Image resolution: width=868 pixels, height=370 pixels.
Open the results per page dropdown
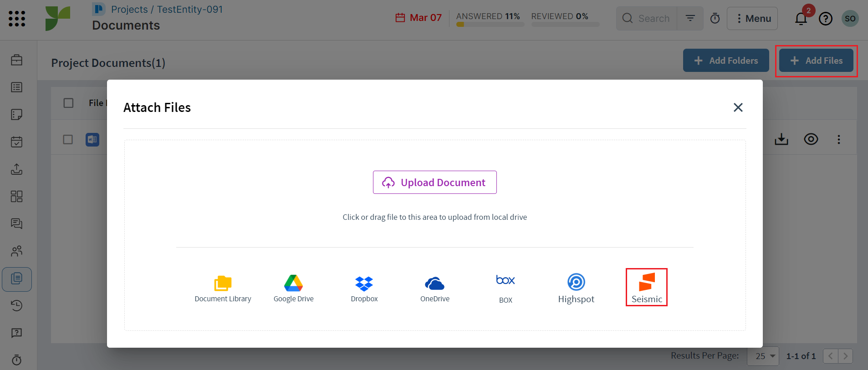[x=763, y=356]
